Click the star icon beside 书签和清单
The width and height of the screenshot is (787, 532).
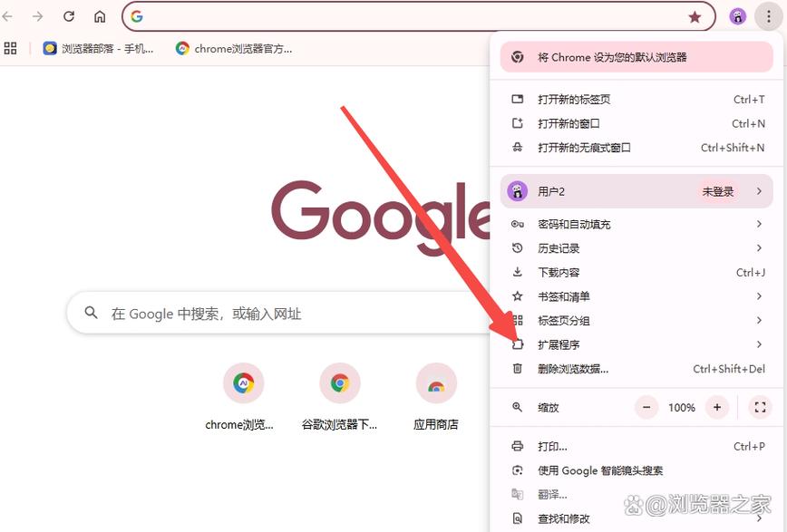[x=518, y=296]
